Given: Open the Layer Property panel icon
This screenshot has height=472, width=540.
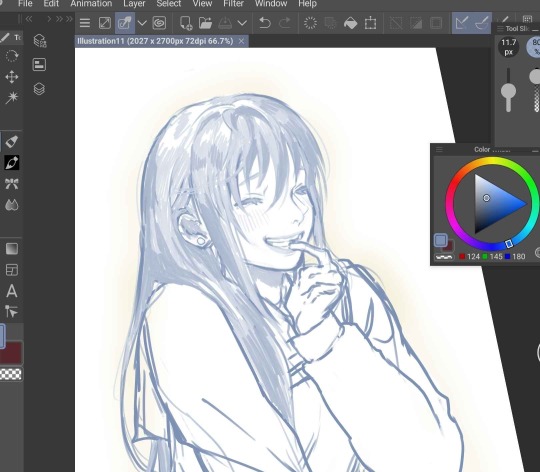Looking at the screenshot, I should [x=39, y=65].
